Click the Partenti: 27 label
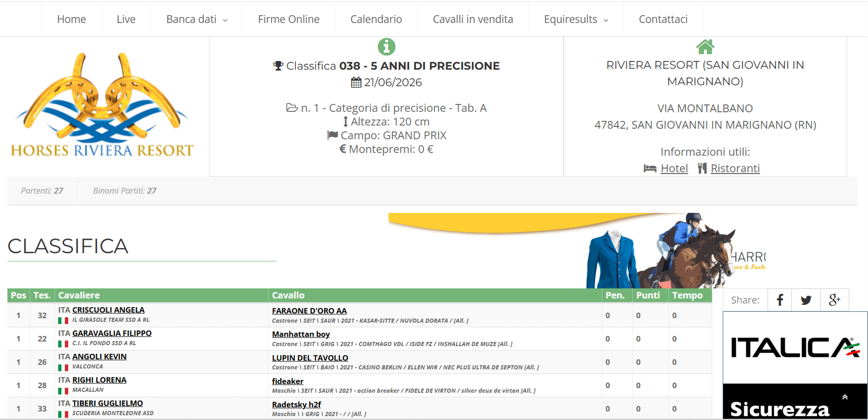The image size is (868, 420). tap(42, 191)
